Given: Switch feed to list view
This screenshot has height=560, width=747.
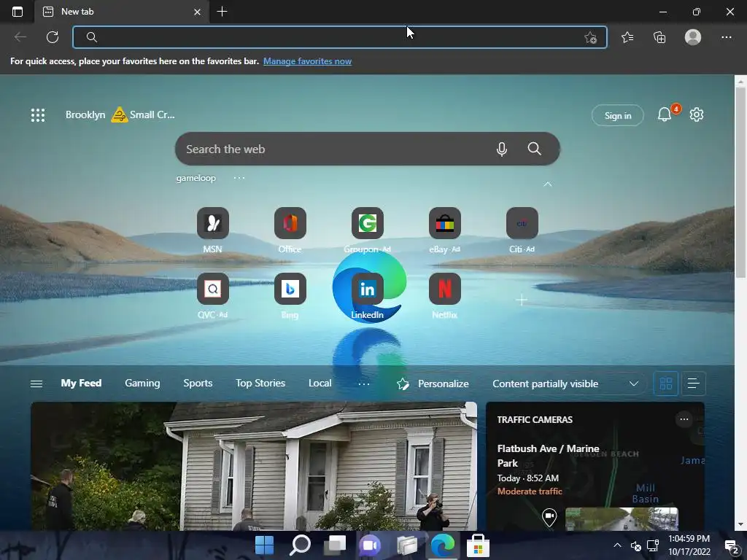Looking at the screenshot, I should [x=694, y=384].
